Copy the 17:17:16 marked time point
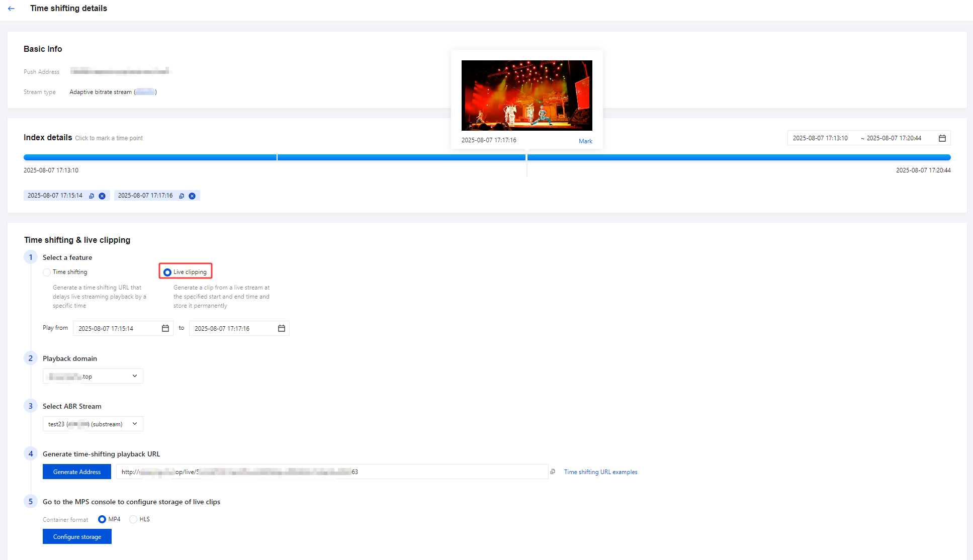Viewport: 973px width, 560px height. tap(182, 196)
